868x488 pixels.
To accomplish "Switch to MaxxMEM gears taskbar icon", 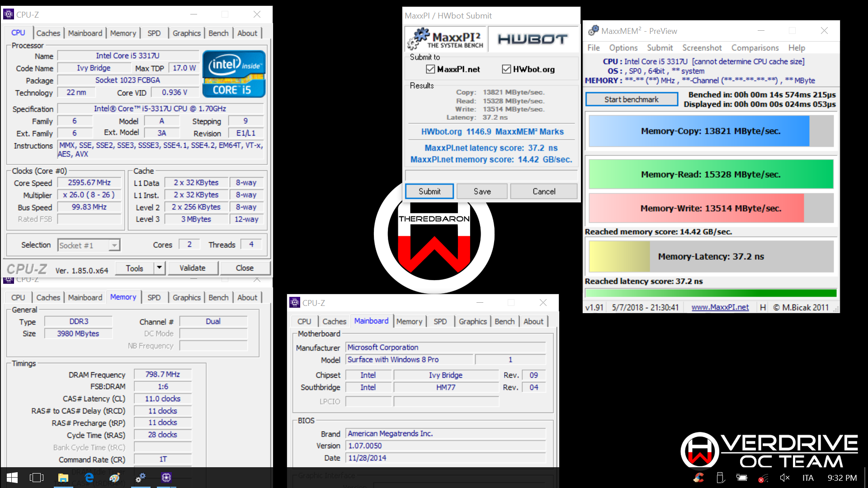I will (141, 478).
